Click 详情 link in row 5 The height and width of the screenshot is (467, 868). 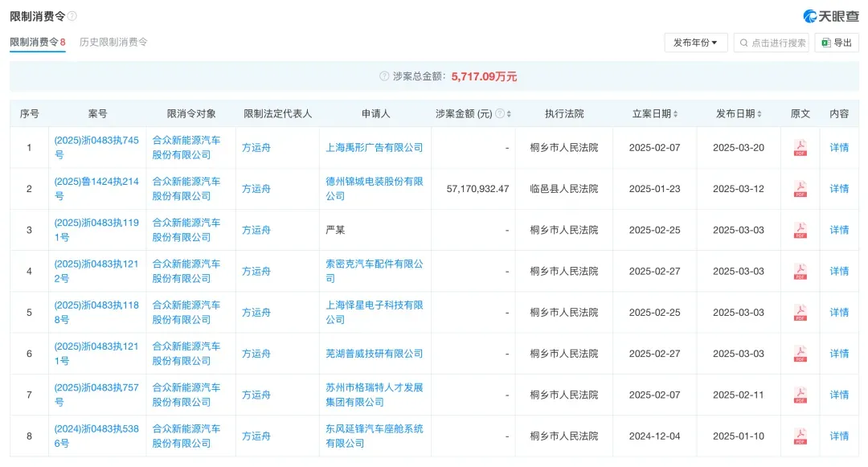(x=839, y=313)
